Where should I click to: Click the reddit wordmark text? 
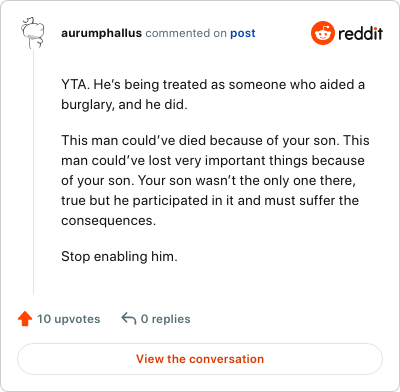tap(360, 33)
